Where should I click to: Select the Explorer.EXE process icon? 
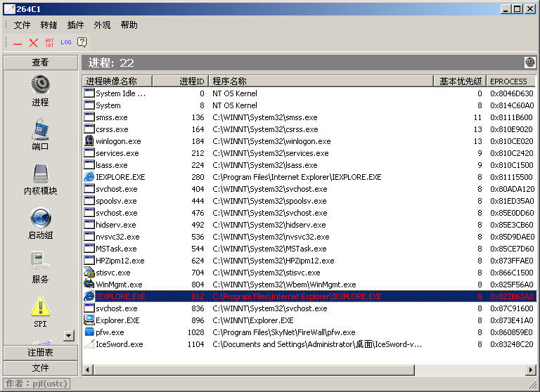89,320
